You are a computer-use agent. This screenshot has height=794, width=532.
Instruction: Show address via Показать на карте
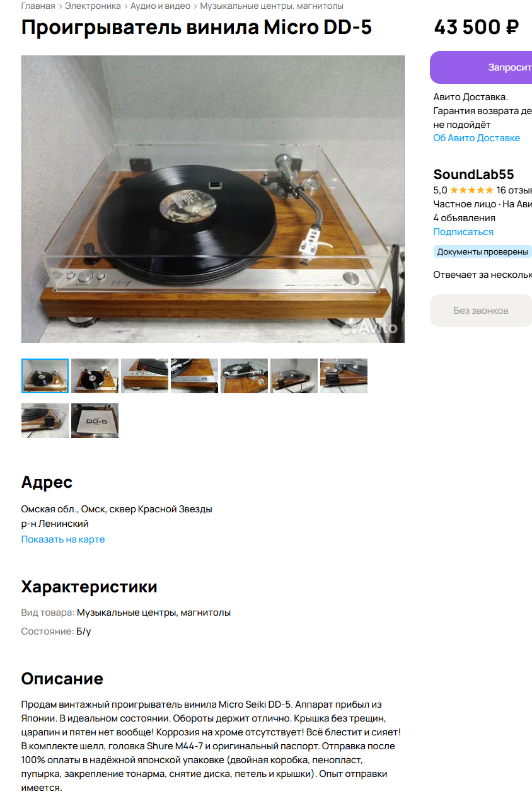63,539
